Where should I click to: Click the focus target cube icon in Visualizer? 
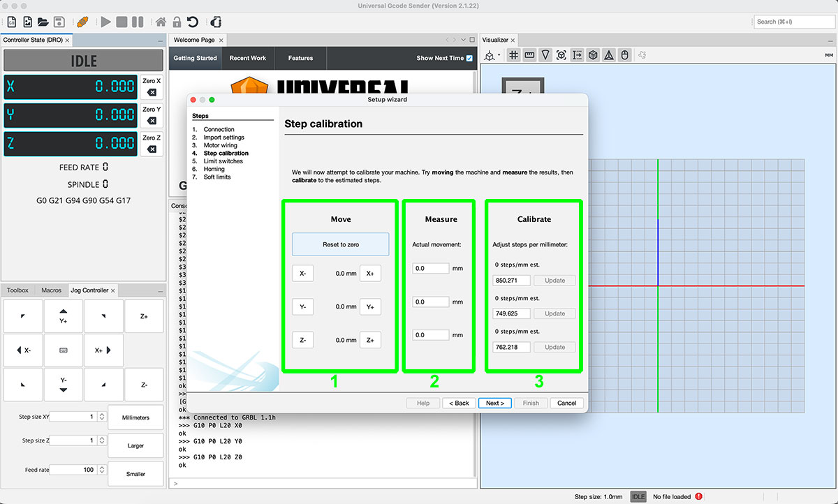coord(561,55)
